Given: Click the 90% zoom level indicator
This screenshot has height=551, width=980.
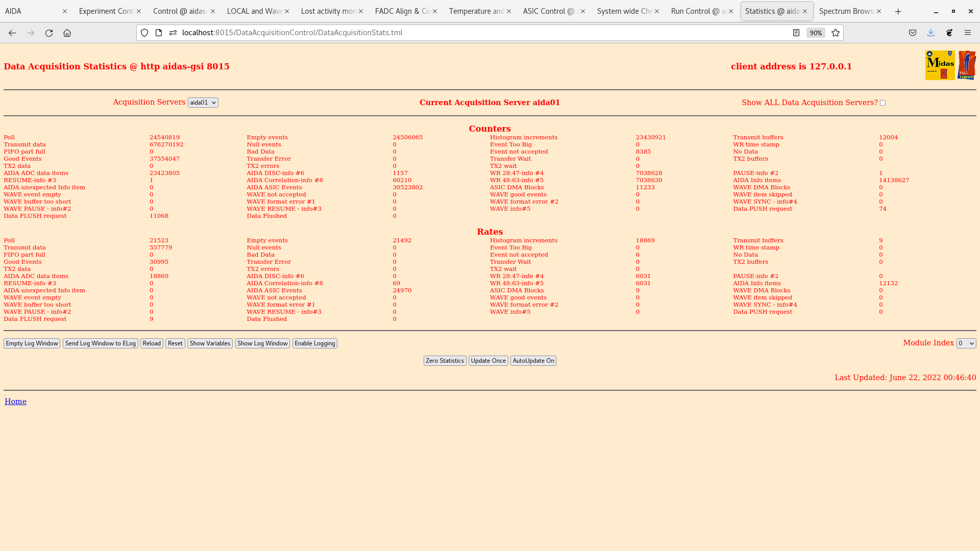Looking at the screenshot, I should click(x=816, y=33).
